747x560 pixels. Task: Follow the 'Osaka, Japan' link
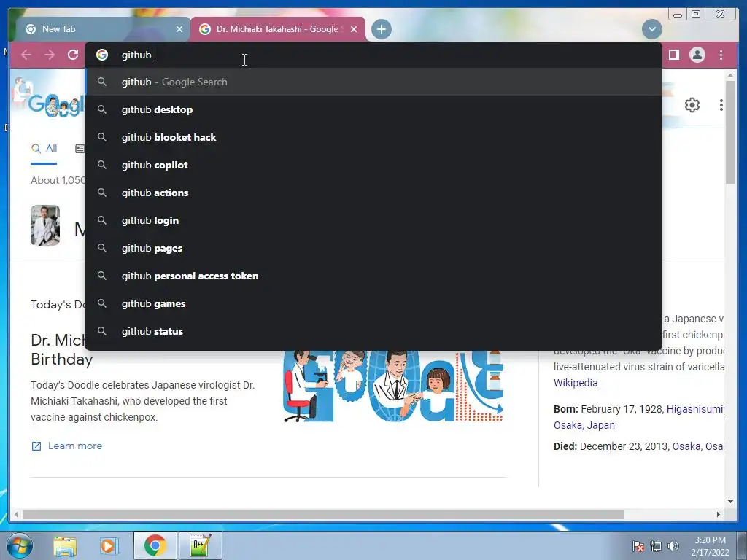pyautogui.click(x=584, y=425)
